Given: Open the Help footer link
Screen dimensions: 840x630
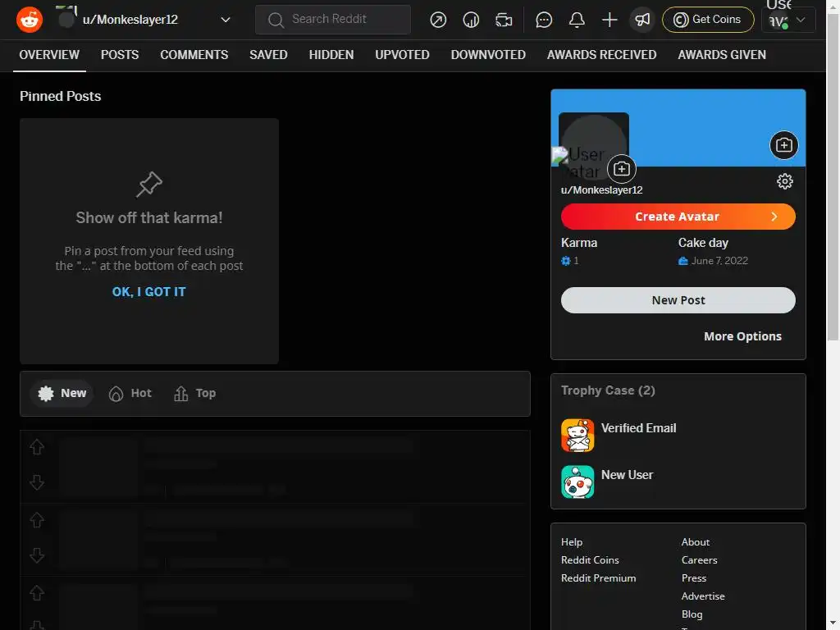Looking at the screenshot, I should 572,542.
